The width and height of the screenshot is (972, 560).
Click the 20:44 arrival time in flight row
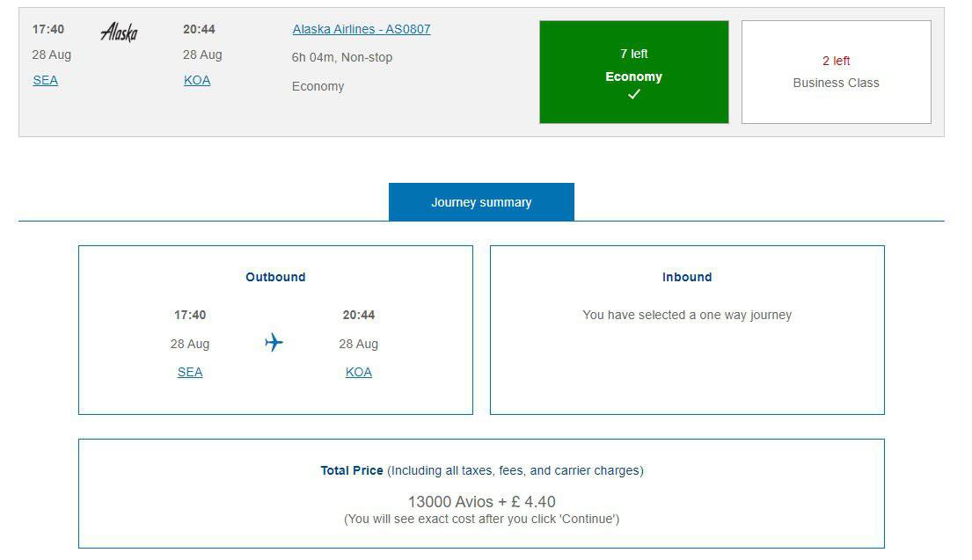tap(199, 29)
